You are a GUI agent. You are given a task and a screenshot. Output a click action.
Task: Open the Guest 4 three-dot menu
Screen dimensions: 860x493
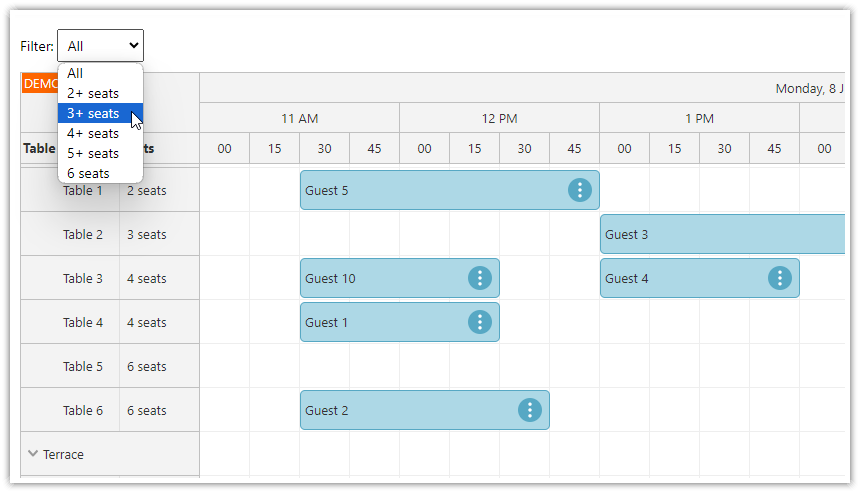(780, 278)
